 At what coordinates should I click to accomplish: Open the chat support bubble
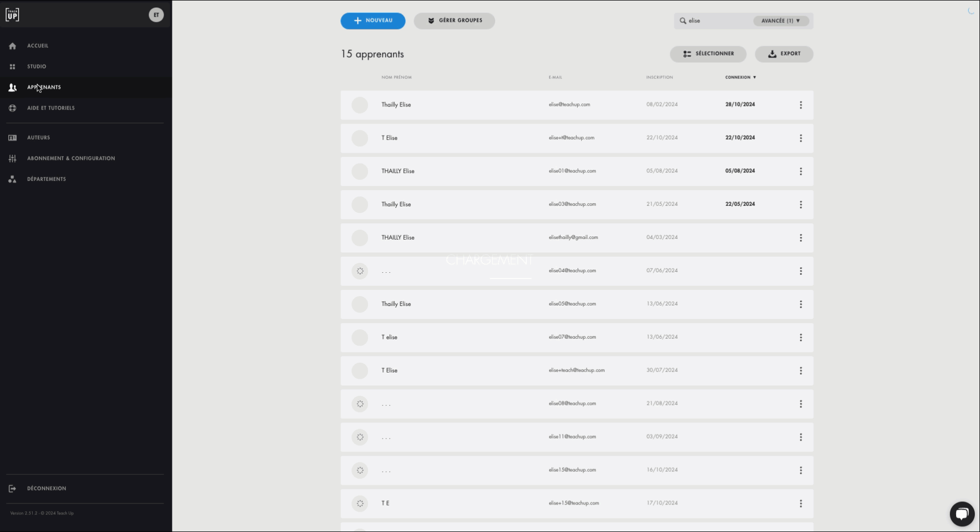(x=962, y=514)
